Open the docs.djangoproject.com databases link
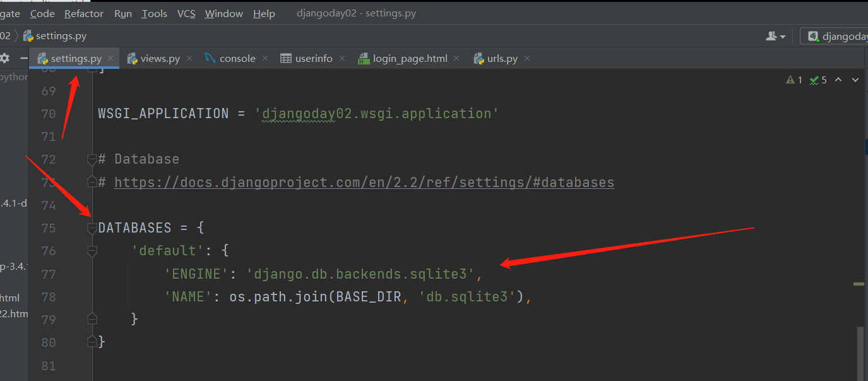 tap(364, 182)
